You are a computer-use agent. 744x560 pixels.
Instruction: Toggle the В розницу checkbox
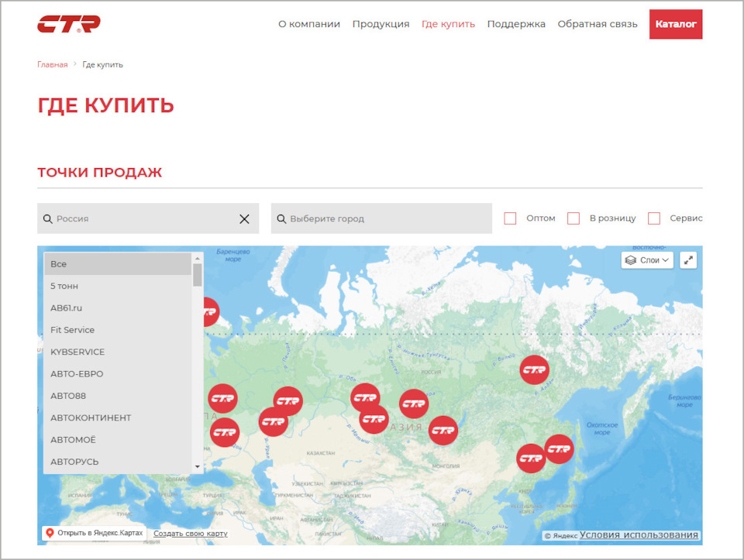573,218
